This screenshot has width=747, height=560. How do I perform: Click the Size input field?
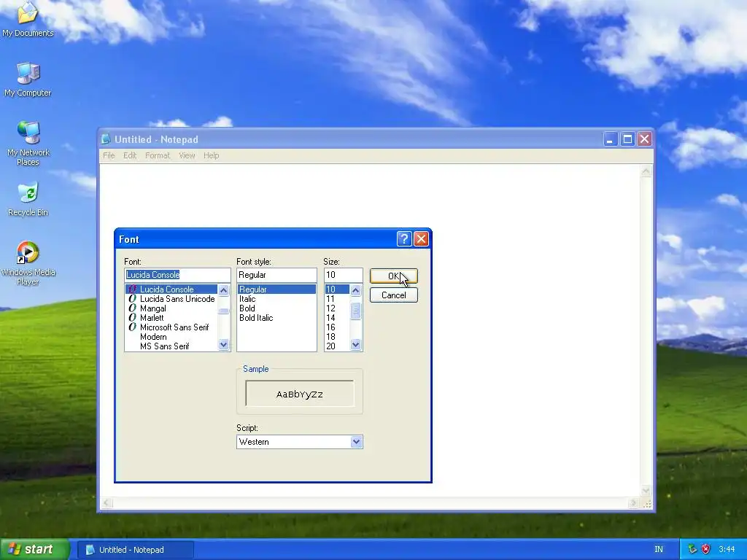(343, 275)
